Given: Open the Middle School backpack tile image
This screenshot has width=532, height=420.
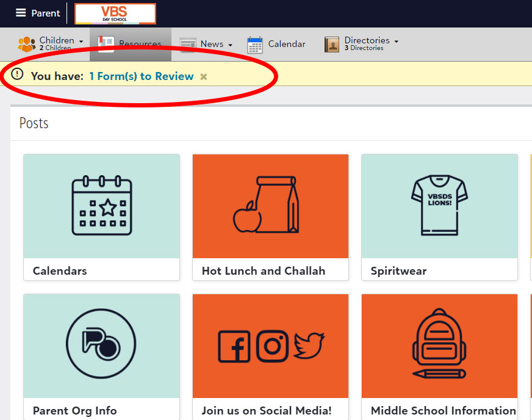Looking at the screenshot, I should [x=439, y=346].
